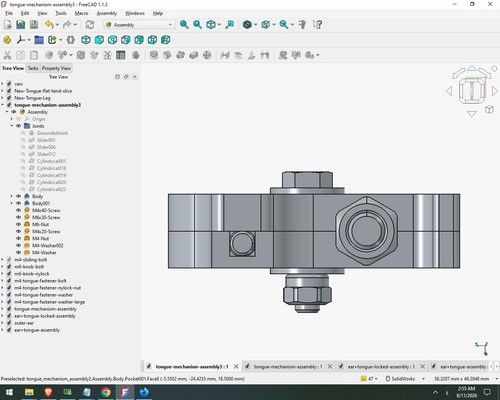Viewport: 500px width, 400px height.
Task: Click the Create Assembly icon
Action: [x=7, y=40]
